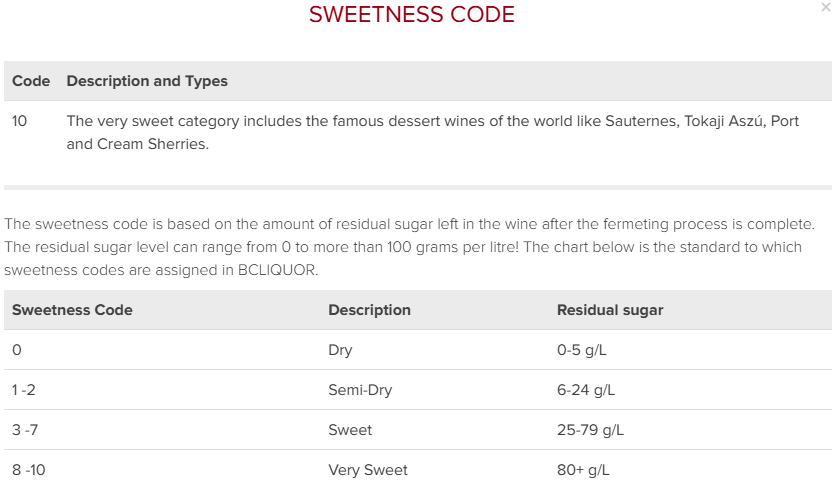The height and width of the screenshot is (489, 835).
Task: Click the 80+ g/L residual sugar value
Action: (x=583, y=470)
